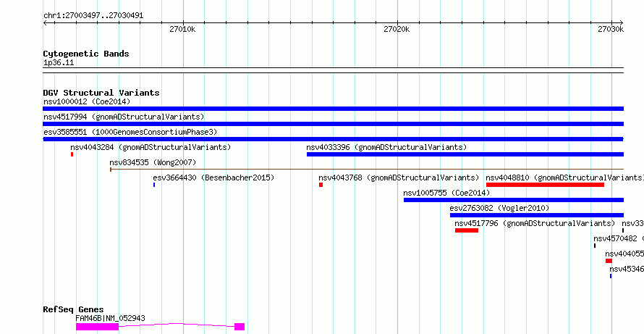The height and width of the screenshot is (334, 644).
Task: Open the nsv4517796 variant label
Action: 535,223
